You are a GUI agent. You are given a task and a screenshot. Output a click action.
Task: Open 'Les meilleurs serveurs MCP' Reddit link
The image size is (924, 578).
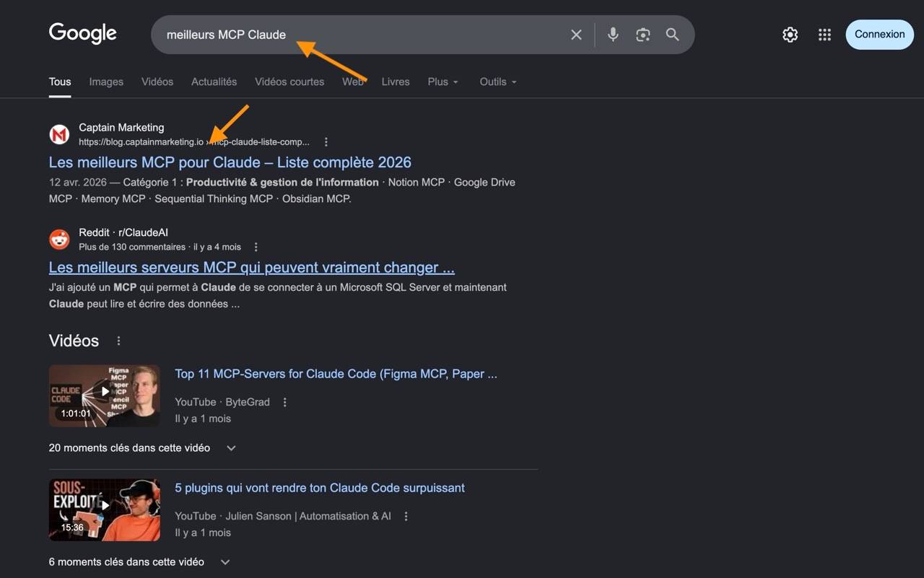(252, 267)
